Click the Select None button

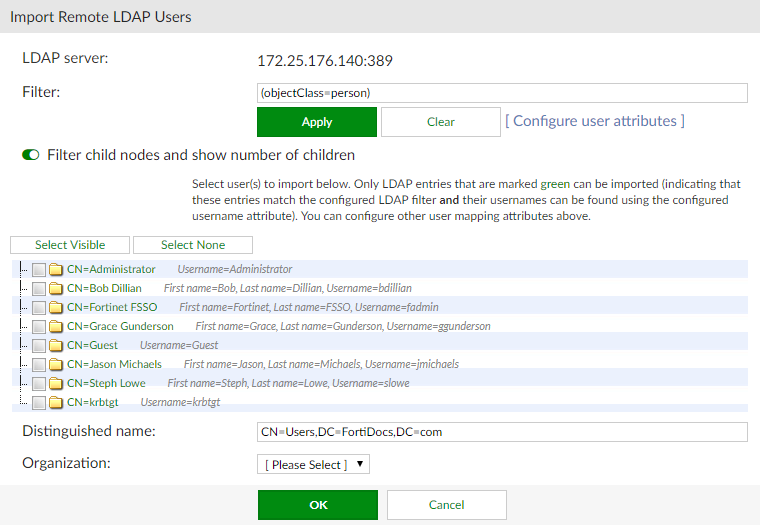193,245
